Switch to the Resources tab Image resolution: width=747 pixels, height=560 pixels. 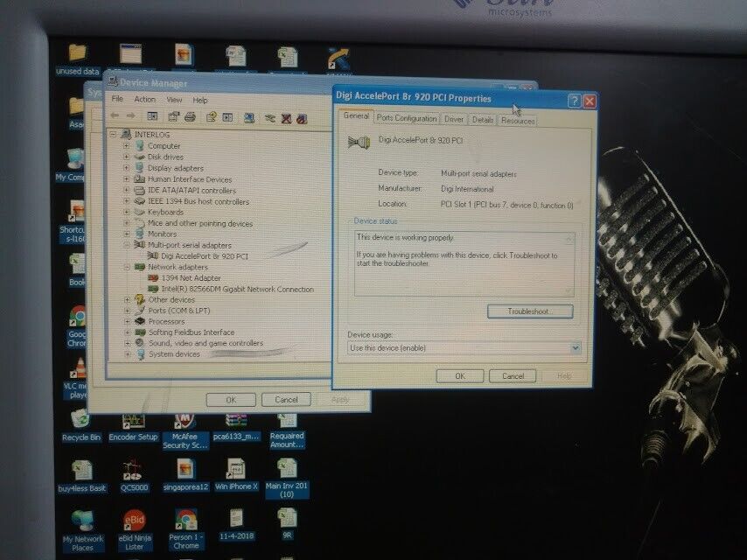pyautogui.click(x=518, y=121)
